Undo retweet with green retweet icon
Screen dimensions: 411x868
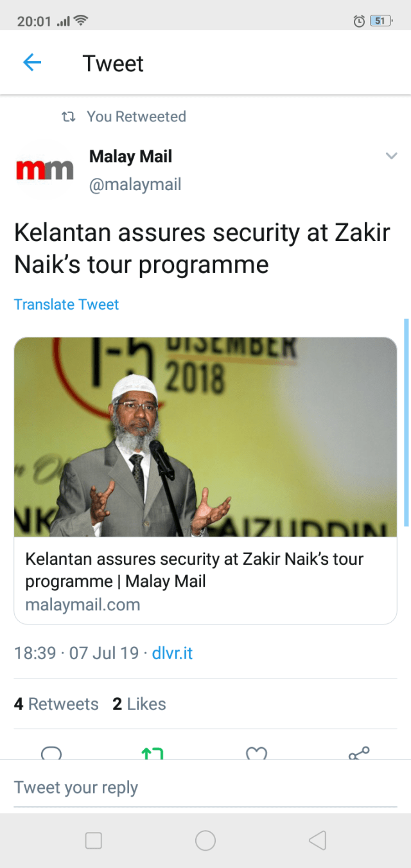click(152, 753)
